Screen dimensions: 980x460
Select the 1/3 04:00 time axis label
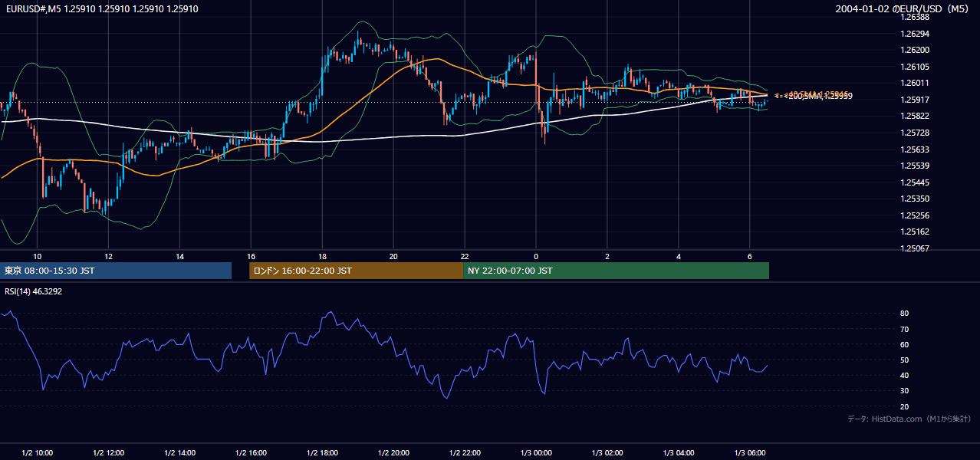[x=679, y=453]
